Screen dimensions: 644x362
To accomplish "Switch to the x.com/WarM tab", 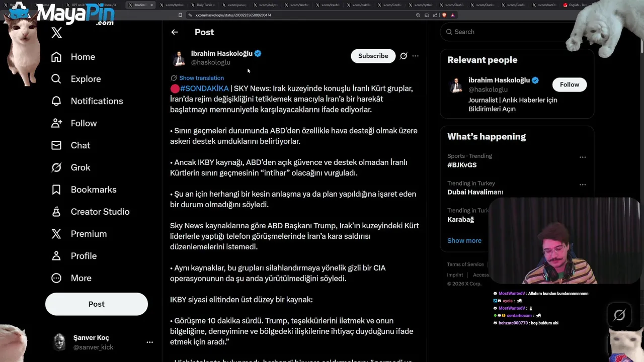I will [x=297, y=5].
